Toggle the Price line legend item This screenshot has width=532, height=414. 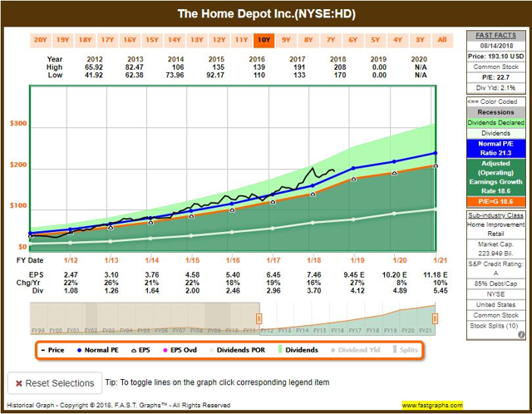[52, 350]
